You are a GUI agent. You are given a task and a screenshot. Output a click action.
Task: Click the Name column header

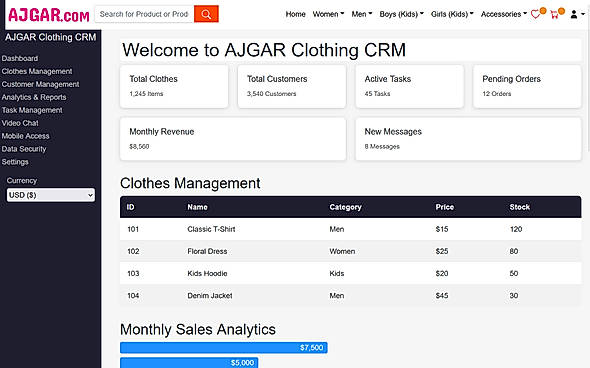point(198,207)
